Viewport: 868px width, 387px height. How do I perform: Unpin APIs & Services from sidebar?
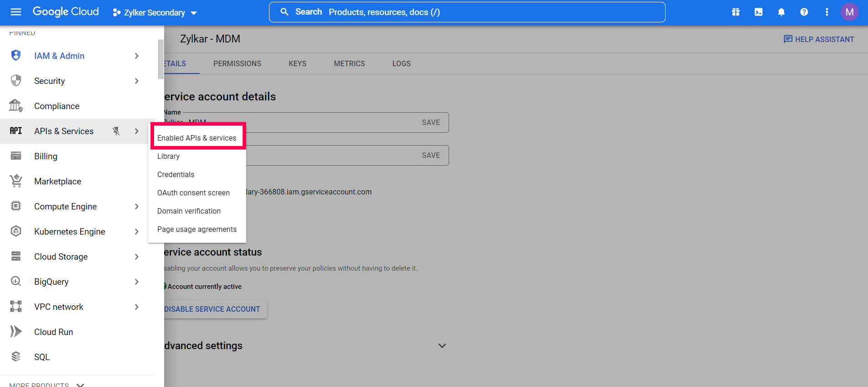pos(116,131)
